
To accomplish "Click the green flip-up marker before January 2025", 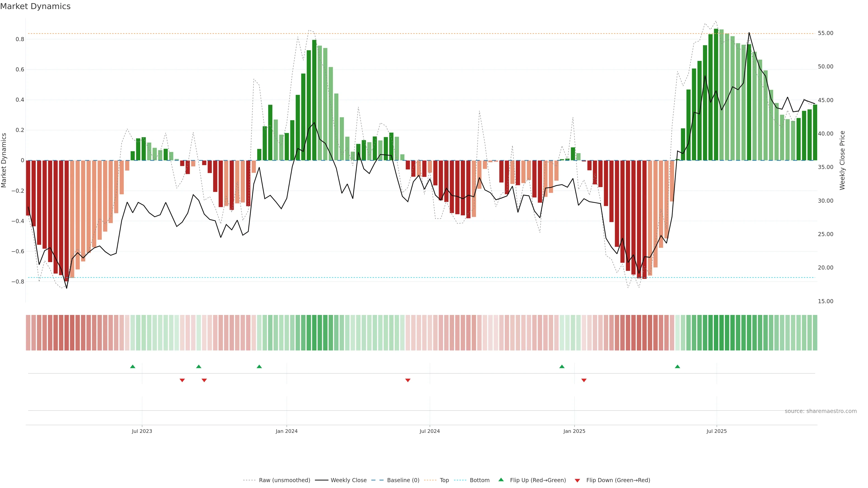I will (x=562, y=366).
